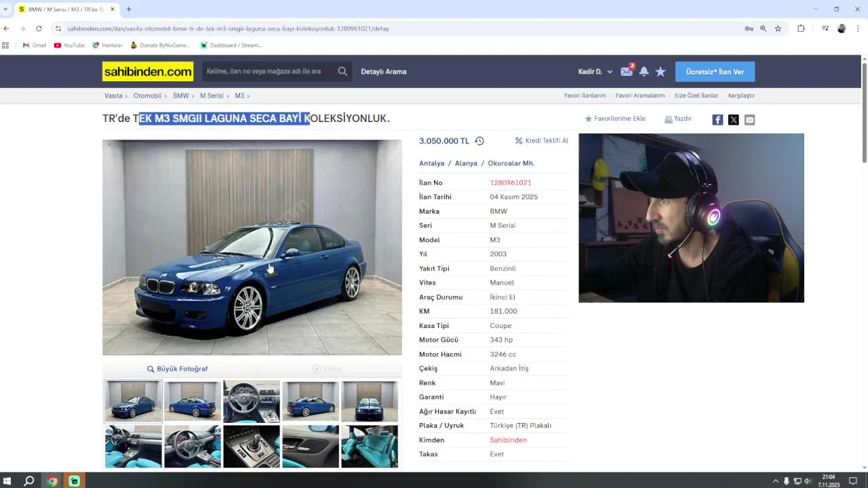Click Chrome icon in taskbar
This screenshot has height=488, width=868.
click(52, 481)
